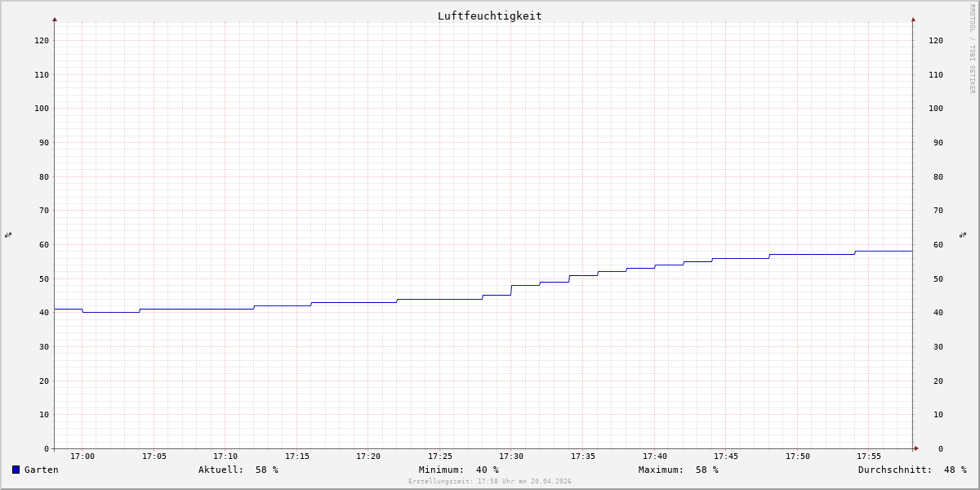The height and width of the screenshot is (490, 980).
Task: Click the RRDTOOL / TOBI OETIKER watermark
Action: click(972, 48)
